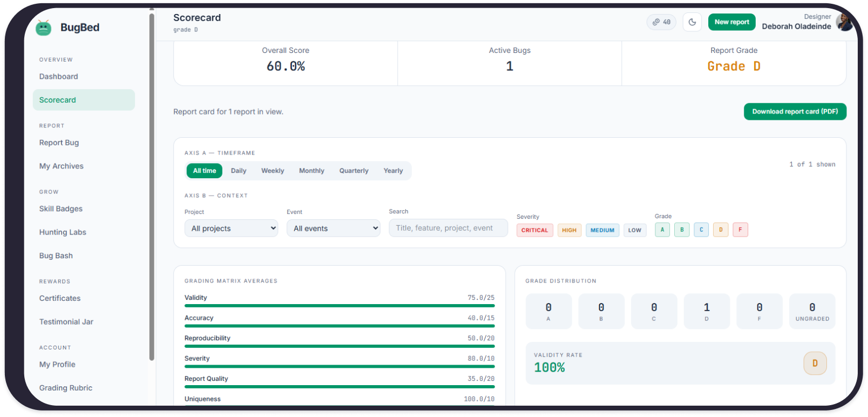Switch timeframe to Monthly

tap(311, 171)
